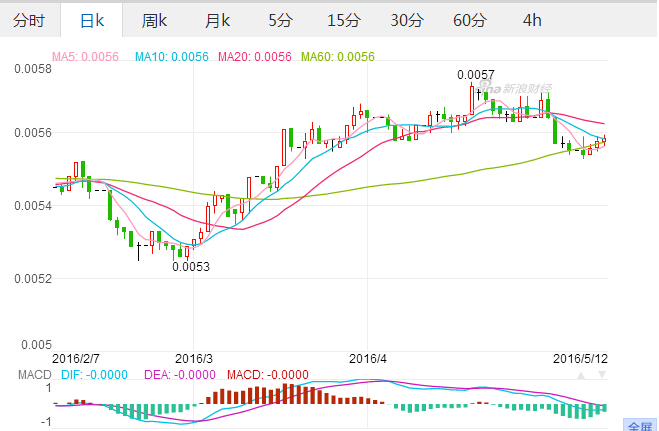
Task: Select the 15分 interval tab
Action: coord(343,20)
